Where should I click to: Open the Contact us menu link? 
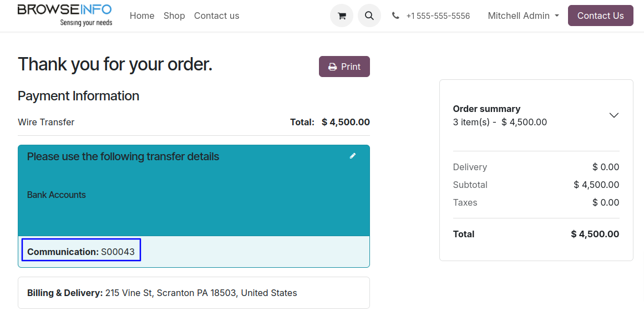coord(216,16)
